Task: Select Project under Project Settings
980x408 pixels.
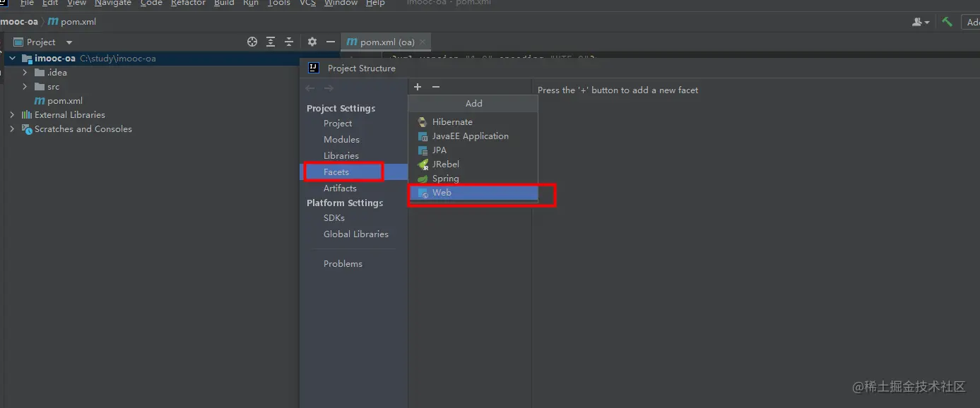Action: point(338,124)
